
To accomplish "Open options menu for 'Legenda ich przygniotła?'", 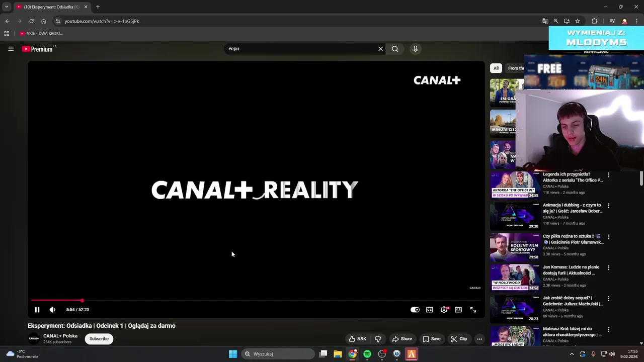I will (609, 175).
